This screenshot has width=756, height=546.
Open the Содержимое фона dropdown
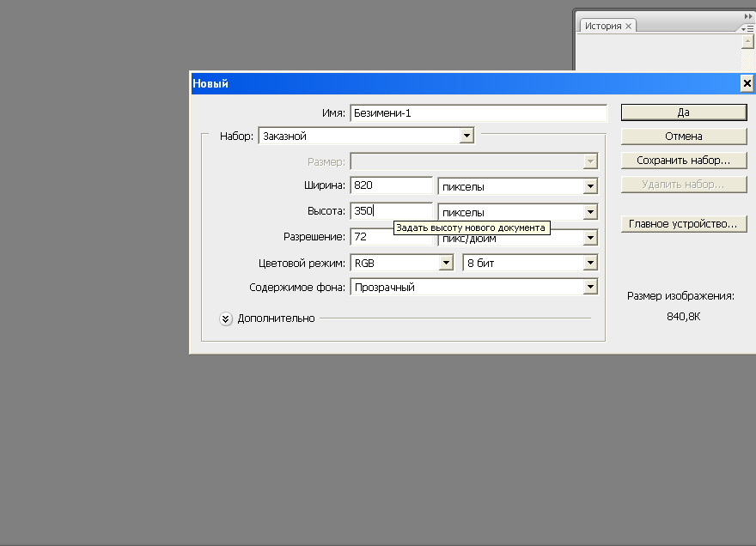coord(590,288)
